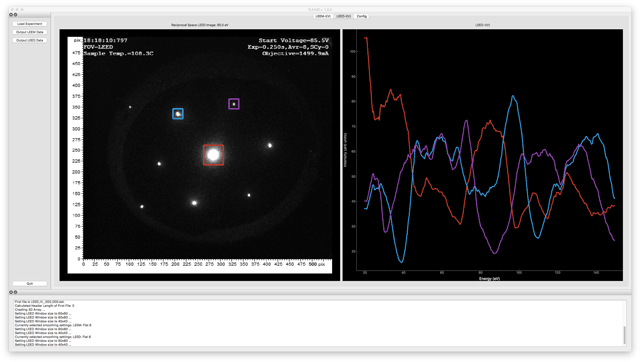Click the Output LEED Data button
Viewport: 640px width, 362px height.
[30, 40]
